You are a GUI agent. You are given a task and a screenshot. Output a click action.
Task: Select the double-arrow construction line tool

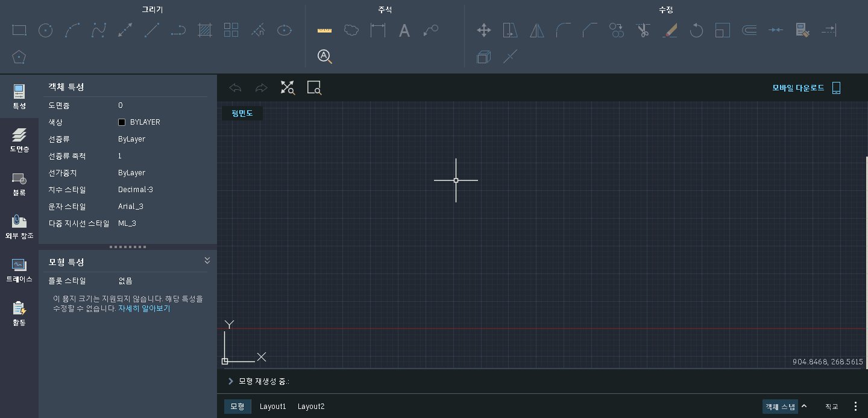pos(125,30)
